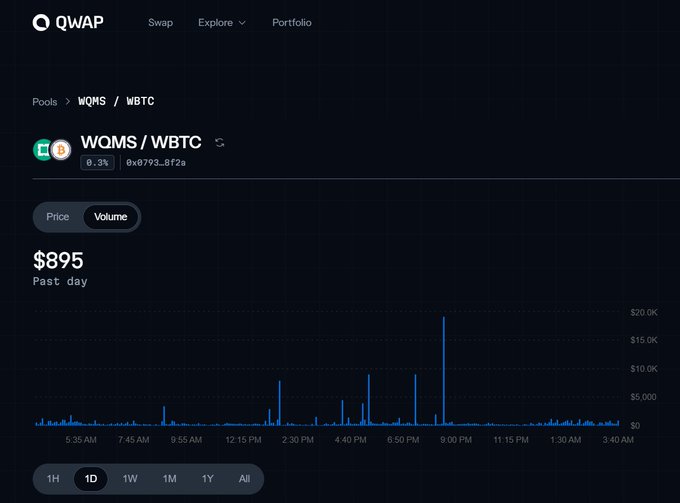680x503 pixels.
Task: Select the All time range
Action: [x=244, y=479]
